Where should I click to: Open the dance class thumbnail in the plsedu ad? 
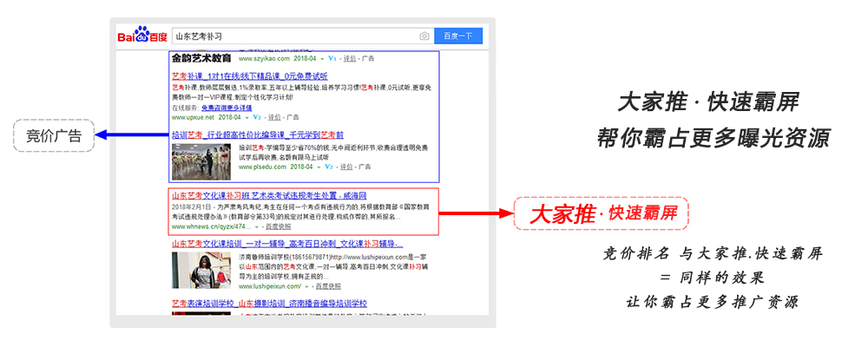pos(201,161)
